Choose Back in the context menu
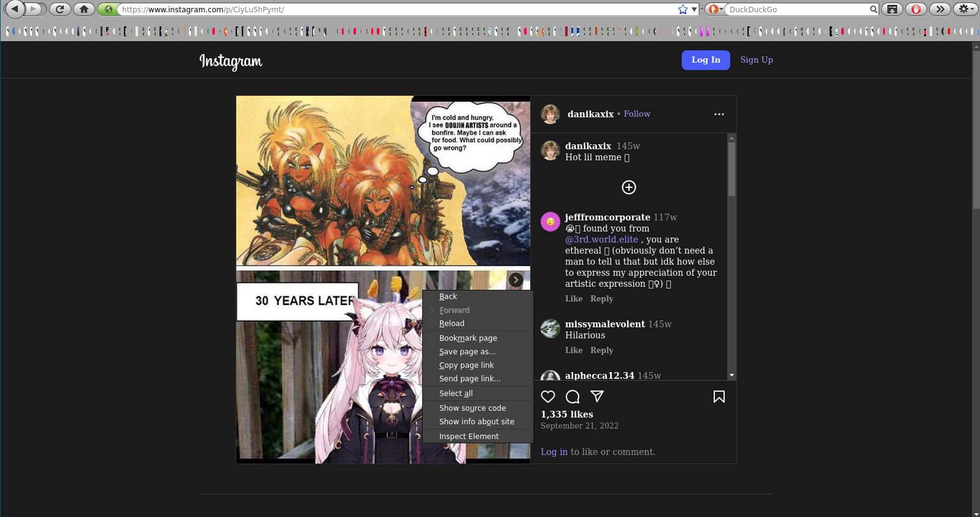Viewport: 980px width, 517px height. [477, 297]
